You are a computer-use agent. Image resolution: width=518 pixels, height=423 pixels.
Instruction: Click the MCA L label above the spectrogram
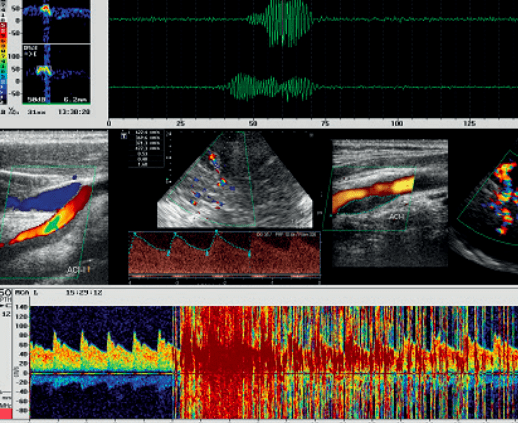click(26, 293)
